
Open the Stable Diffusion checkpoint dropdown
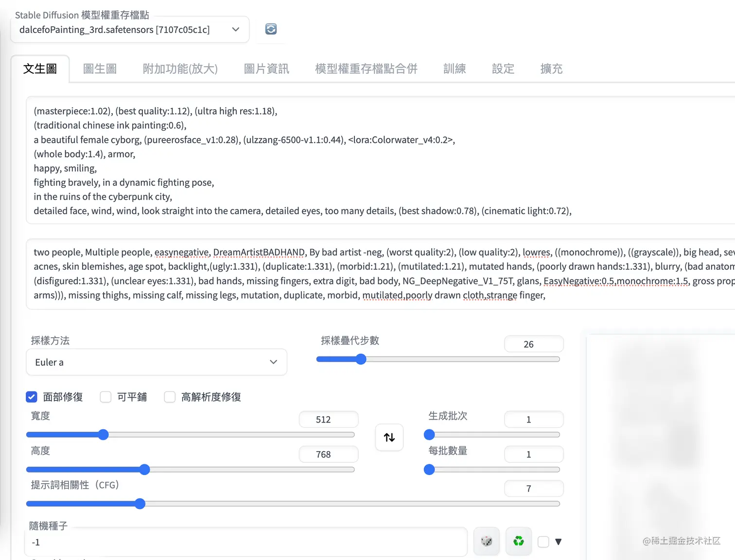point(130,30)
